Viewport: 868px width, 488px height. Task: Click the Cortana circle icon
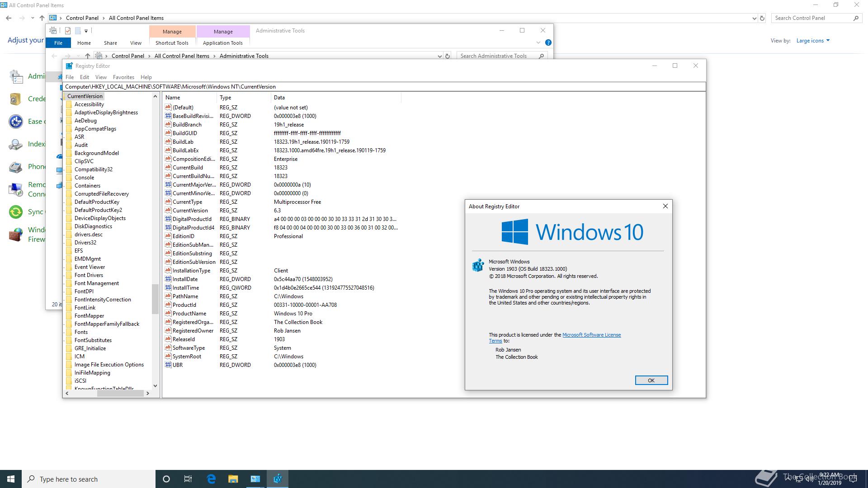click(166, 479)
